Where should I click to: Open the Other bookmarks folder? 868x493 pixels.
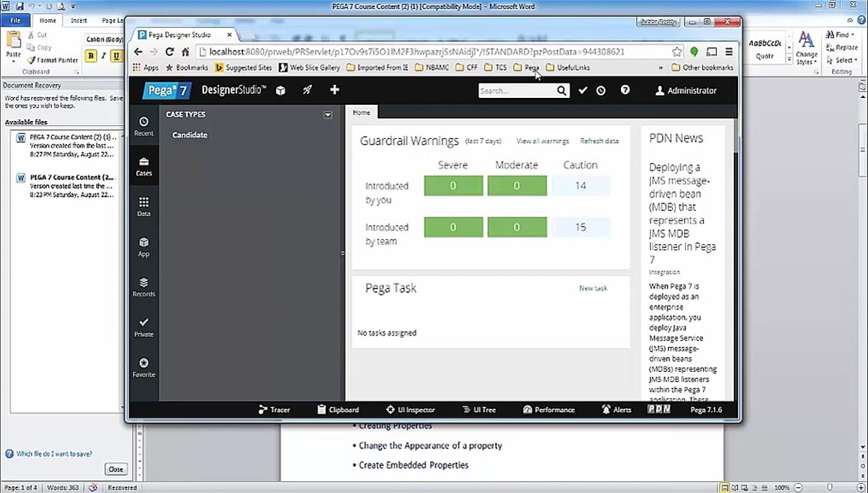[x=702, y=68]
